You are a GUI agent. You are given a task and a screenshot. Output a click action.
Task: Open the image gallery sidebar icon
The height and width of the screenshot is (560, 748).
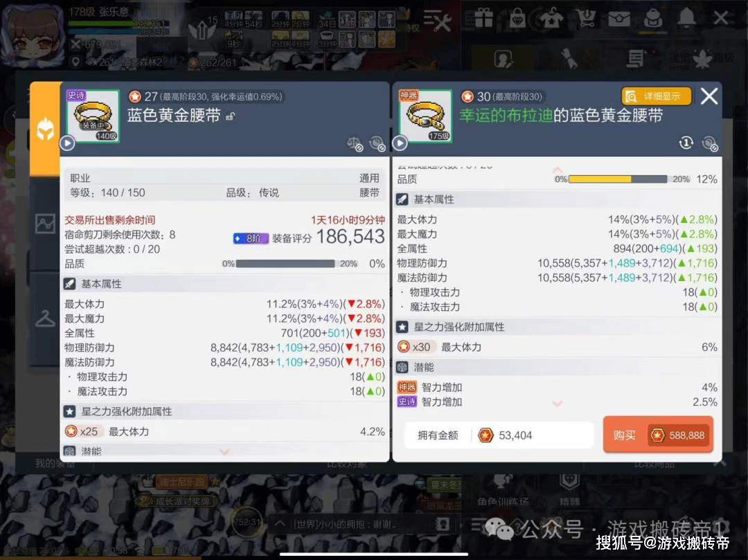(x=45, y=223)
